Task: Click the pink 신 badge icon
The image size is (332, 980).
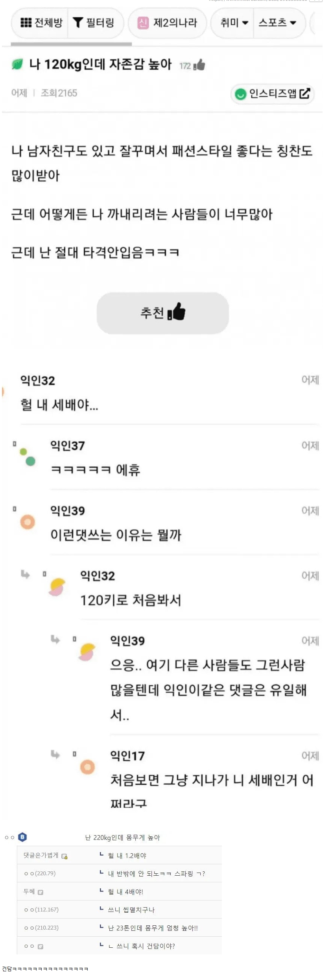Action: coord(143,23)
